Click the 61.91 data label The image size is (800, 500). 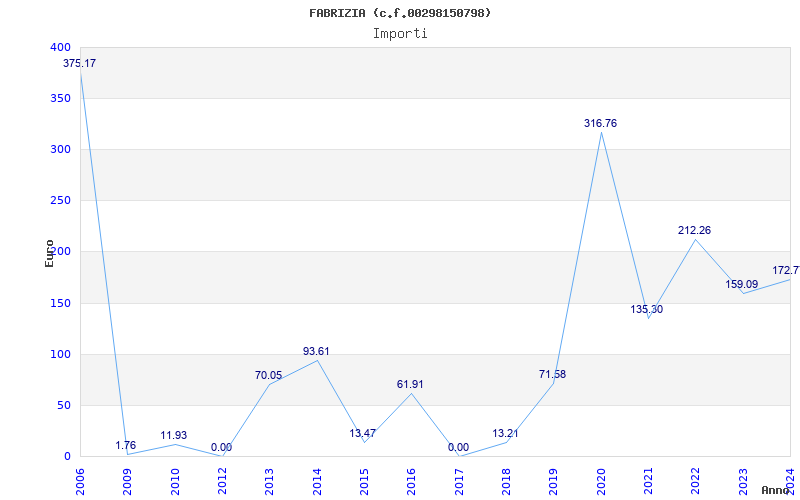[410, 384]
